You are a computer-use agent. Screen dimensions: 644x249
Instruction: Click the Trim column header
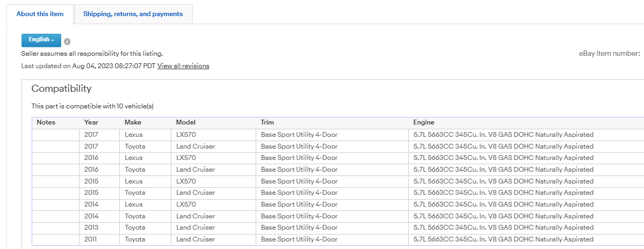[x=267, y=122]
